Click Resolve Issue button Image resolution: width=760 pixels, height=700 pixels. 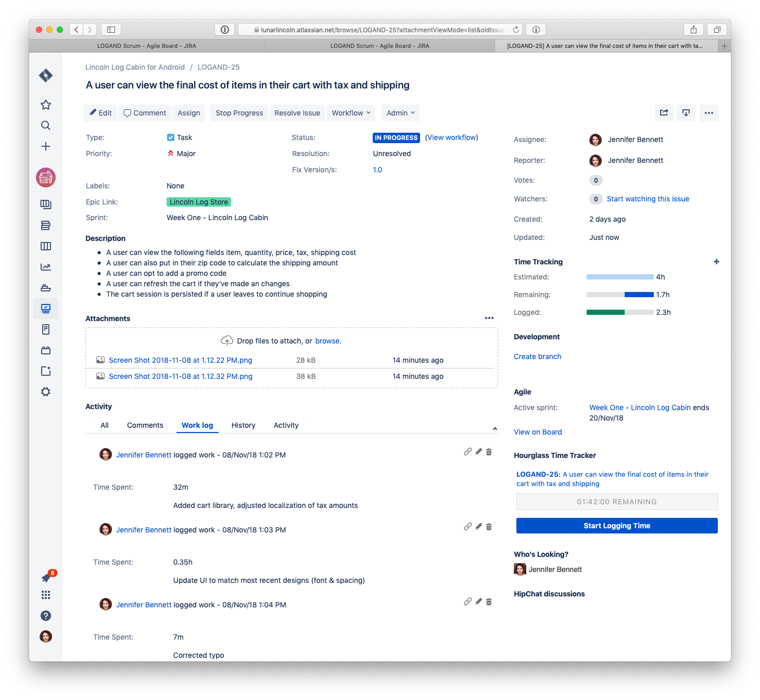pyautogui.click(x=297, y=113)
